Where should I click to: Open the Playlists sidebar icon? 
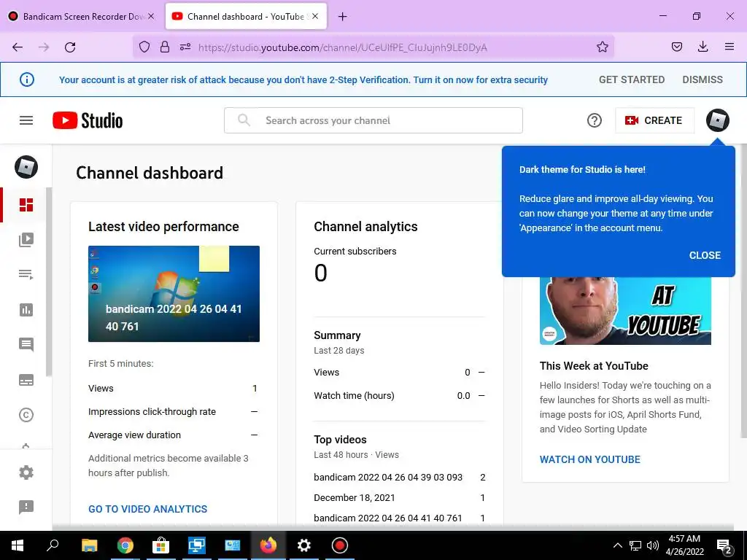coord(26,275)
